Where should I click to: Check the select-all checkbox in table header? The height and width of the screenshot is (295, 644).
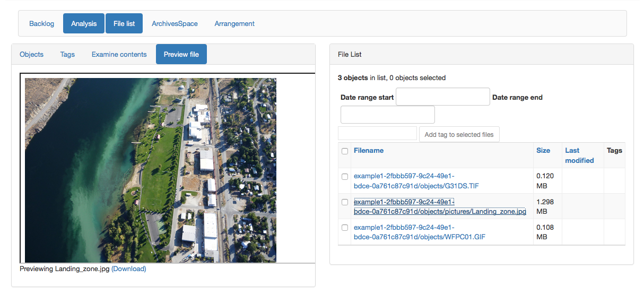pyautogui.click(x=345, y=151)
